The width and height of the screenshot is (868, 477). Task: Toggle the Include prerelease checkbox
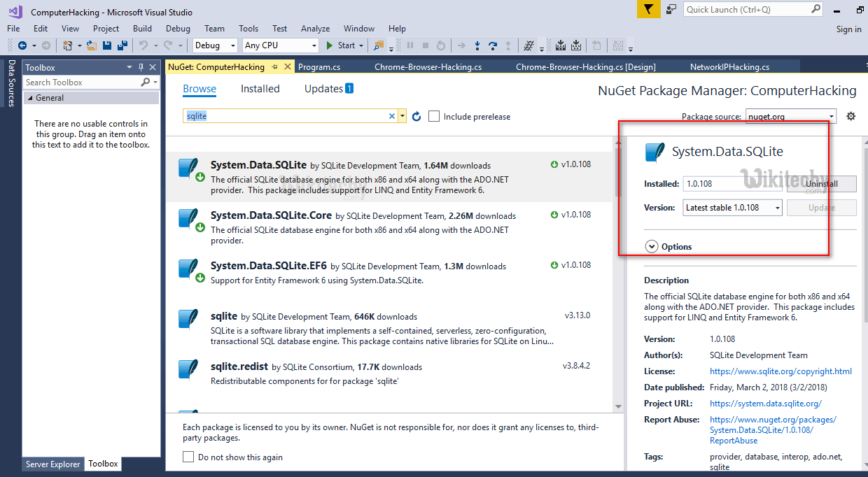click(x=434, y=116)
